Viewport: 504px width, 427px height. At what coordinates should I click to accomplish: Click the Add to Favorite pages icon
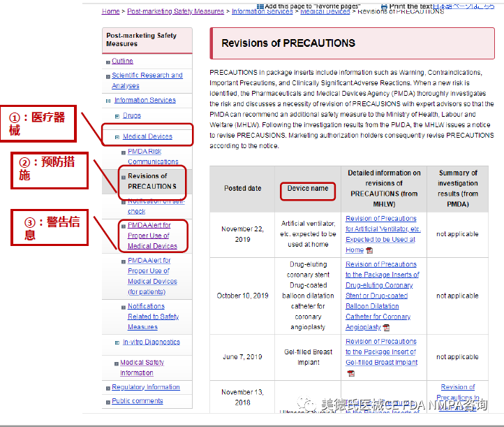pyautogui.click(x=260, y=6)
